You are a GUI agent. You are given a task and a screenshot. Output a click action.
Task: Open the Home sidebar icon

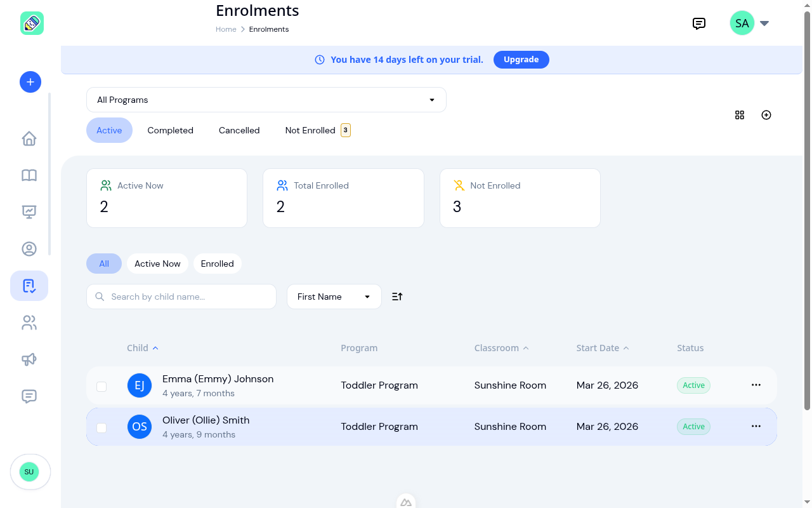coord(29,138)
